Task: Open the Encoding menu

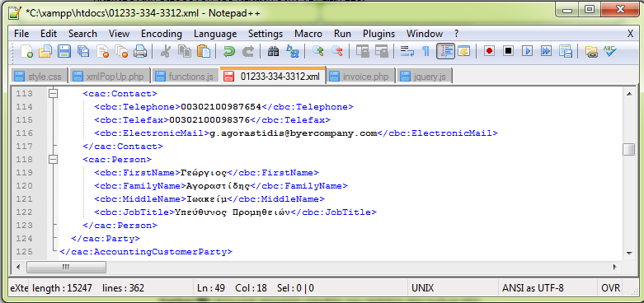Action: click(162, 34)
